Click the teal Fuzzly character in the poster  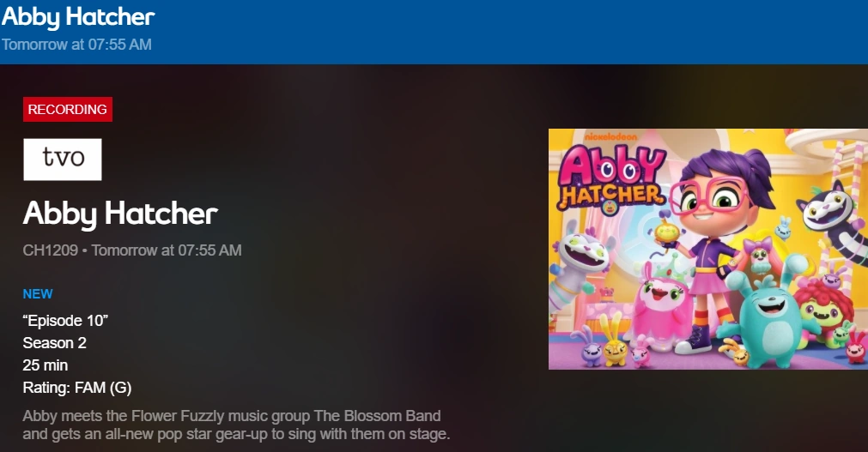point(768,311)
